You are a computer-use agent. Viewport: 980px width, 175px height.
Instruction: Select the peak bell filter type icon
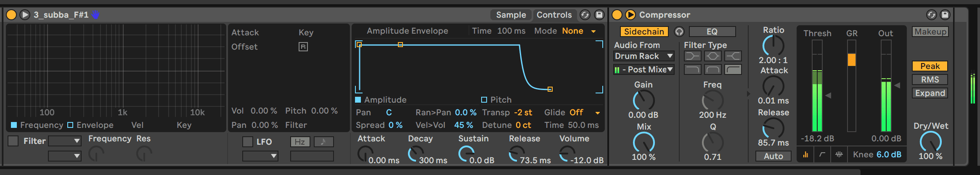[713, 56]
